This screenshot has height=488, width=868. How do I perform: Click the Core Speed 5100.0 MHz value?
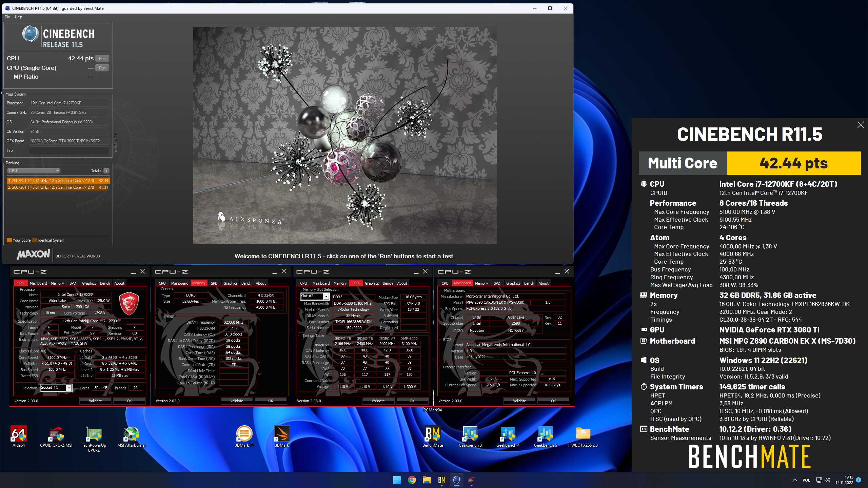coord(57,358)
